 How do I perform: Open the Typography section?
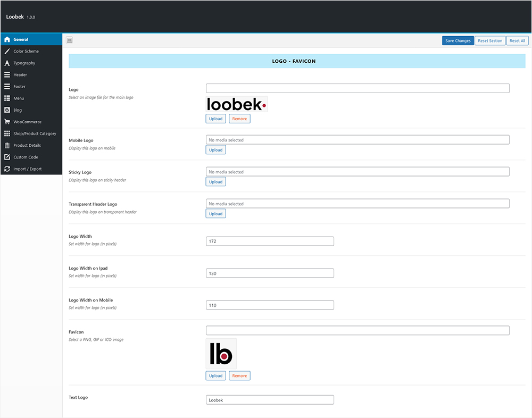[x=31, y=63]
